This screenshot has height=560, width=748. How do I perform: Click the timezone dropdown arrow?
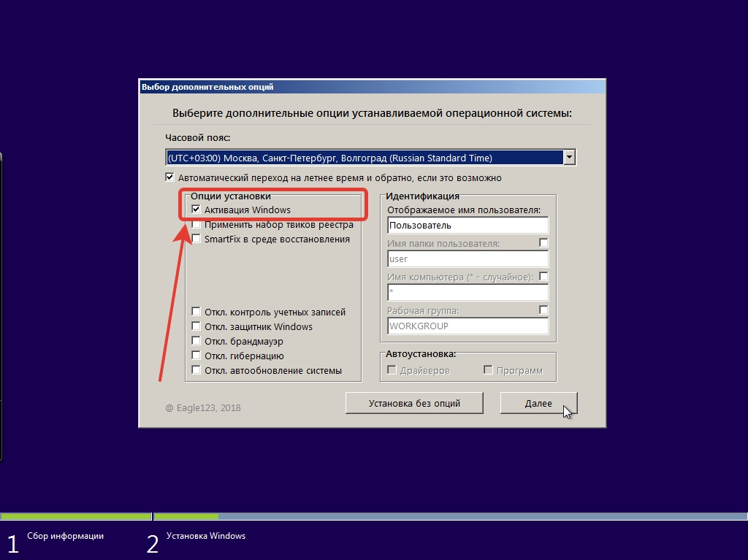click(570, 156)
